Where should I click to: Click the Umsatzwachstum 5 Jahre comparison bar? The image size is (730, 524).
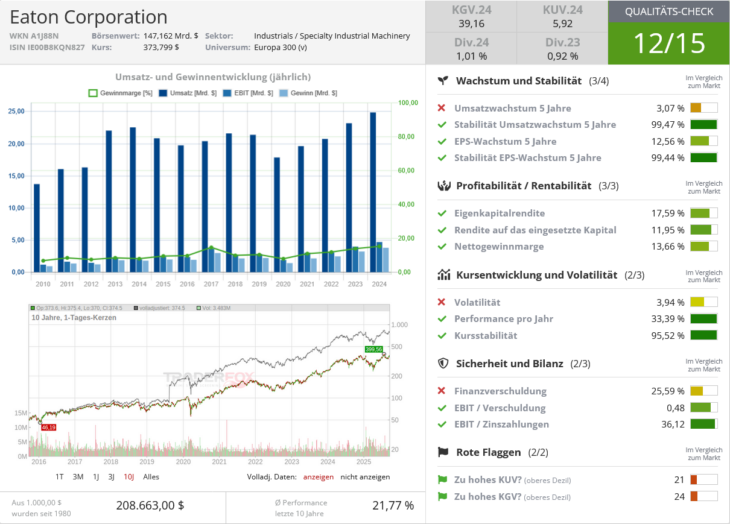pos(703,108)
